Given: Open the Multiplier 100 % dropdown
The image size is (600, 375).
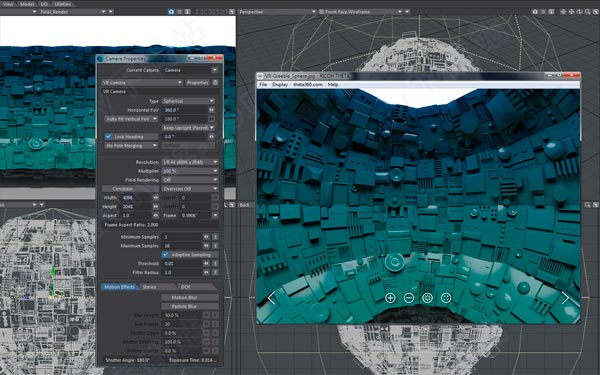Looking at the screenshot, I should [190, 171].
